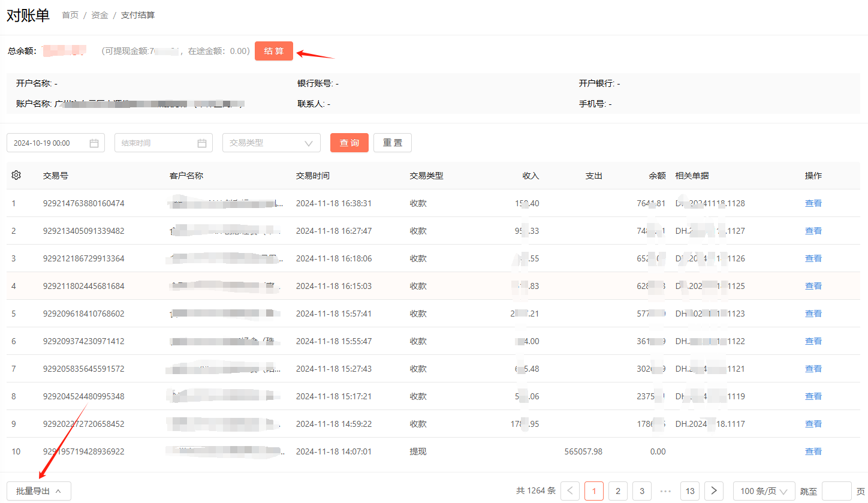Click the table column settings gear icon
Screen dimensions: 868x503
click(16, 175)
